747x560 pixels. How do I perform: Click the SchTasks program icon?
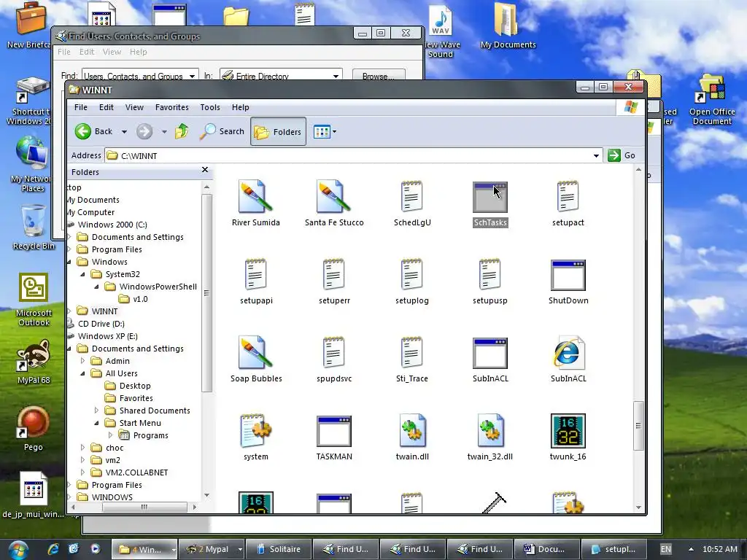pos(489,197)
